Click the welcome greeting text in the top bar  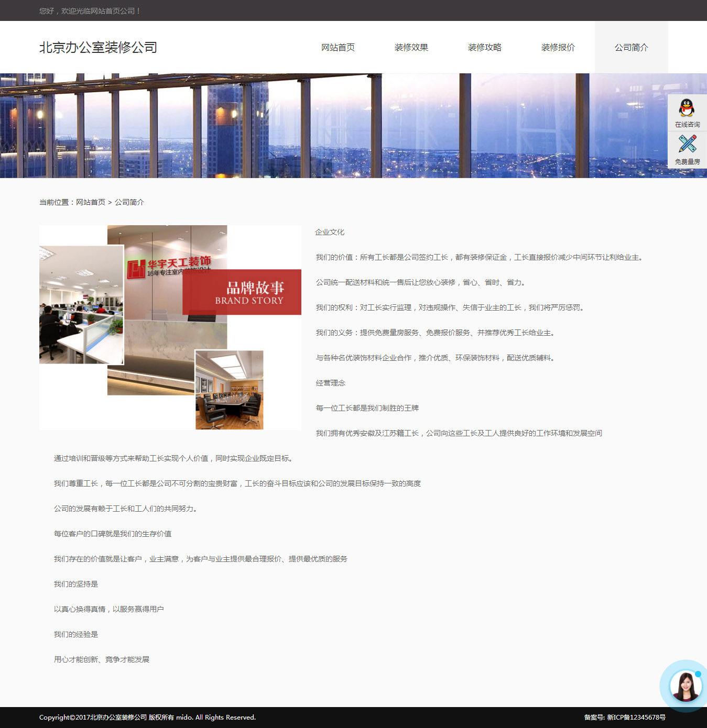click(90, 11)
